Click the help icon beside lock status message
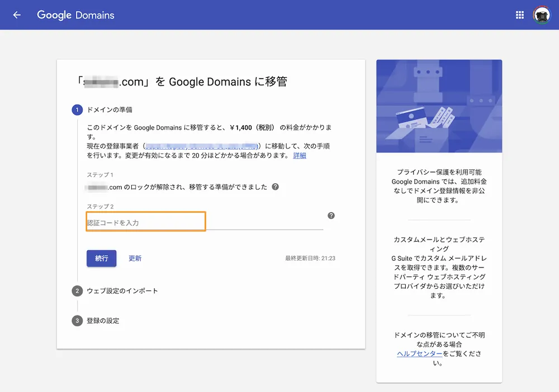559x392 pixels. click(x=275, y=187)
